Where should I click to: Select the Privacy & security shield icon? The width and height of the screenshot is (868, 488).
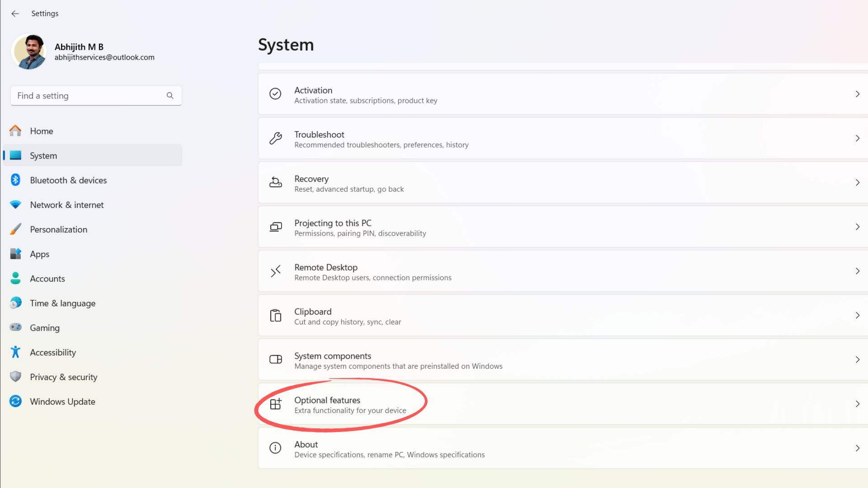click(x=15, y=377)
